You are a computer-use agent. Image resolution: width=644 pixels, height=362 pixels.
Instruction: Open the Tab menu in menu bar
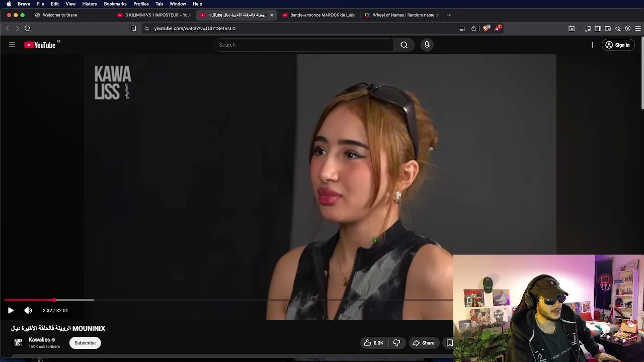click(x=159, y=4)
